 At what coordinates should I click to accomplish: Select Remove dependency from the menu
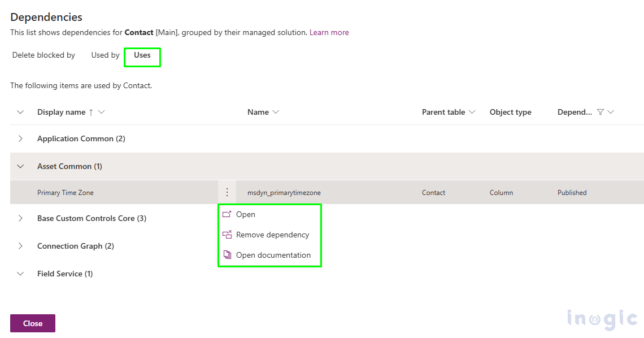coord(272,235)
